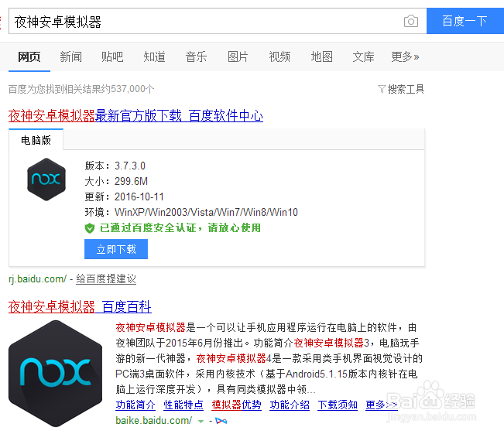Click the blue bow icon after baike.baidu.com
This screenshot has height=434, width=504.
pyautogui.click(x=221, y=421)
